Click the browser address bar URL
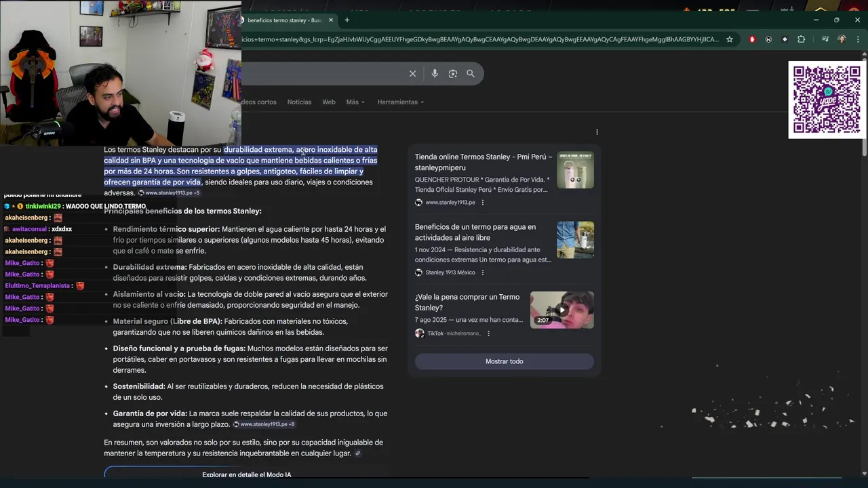The width and height of the screenshot is (868, 488). [x=479, y=39]
